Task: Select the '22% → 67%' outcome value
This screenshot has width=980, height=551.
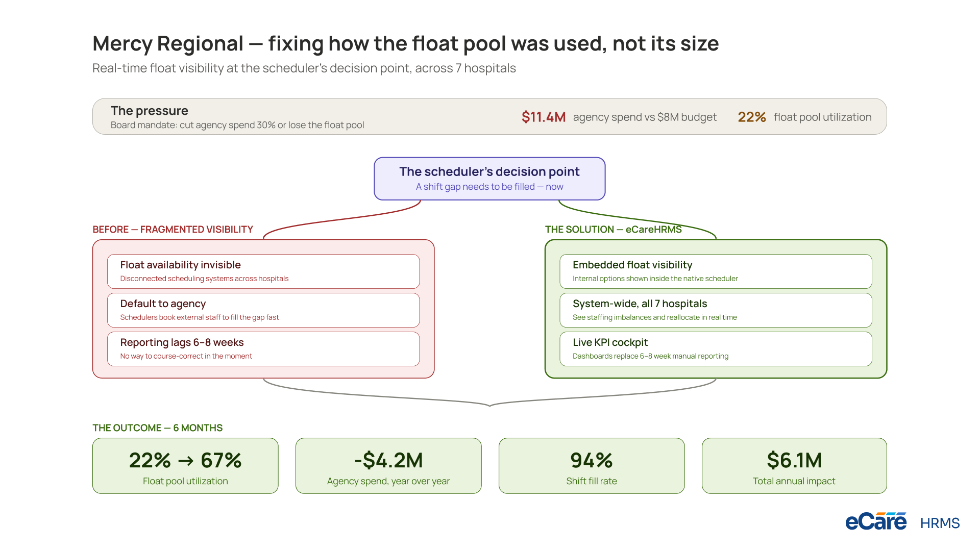Action: (x=185, y=460)
